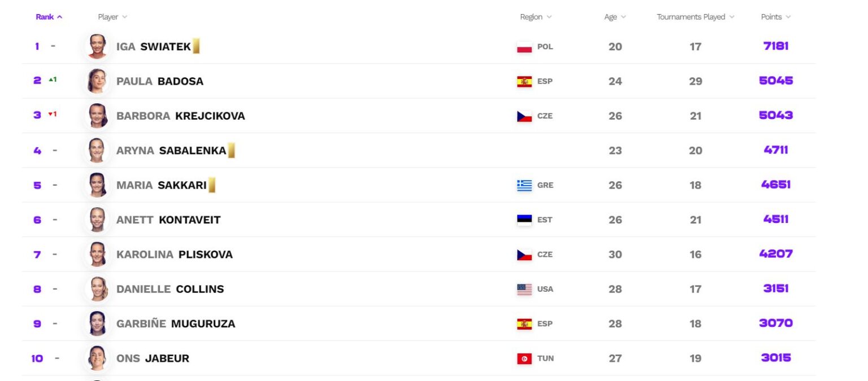Click the Greece flag icon
The image size is (868, 381).
pyautogui.click(x=524, y=185)
